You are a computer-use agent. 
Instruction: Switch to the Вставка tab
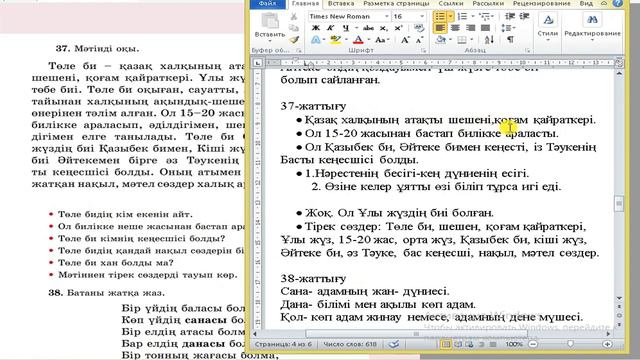pos(341,3)
